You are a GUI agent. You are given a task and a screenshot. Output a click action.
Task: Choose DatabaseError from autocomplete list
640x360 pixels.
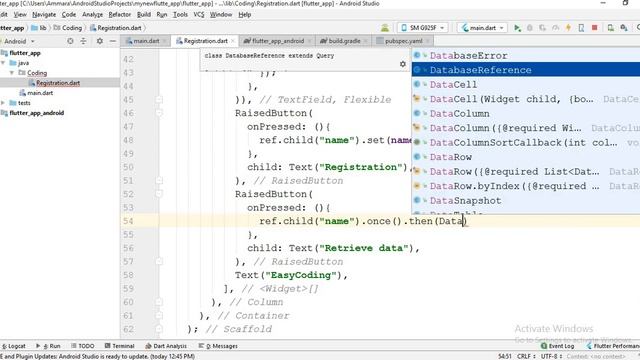[x=526, y=56]
